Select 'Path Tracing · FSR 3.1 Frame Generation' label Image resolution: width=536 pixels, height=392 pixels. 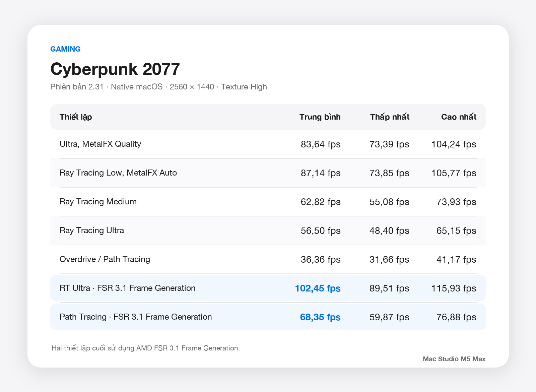point(136,317)
